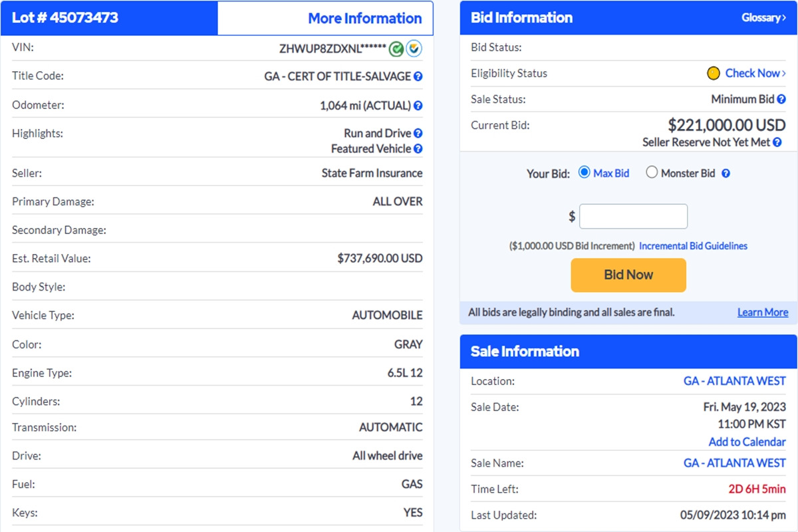798x532 pixels.
Task: Click the All wheel drive value
Action: 388,456
